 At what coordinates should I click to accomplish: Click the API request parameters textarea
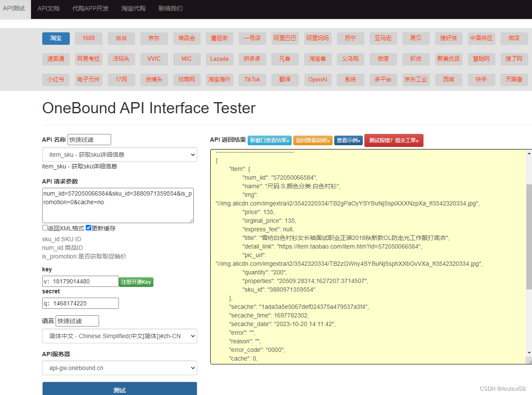[x=118, y=205]
